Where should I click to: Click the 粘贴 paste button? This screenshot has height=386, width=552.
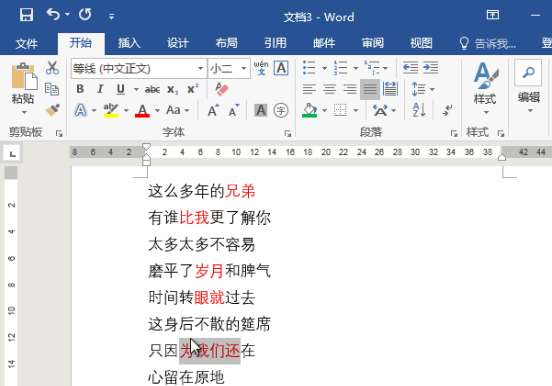(x=23, y=88)
